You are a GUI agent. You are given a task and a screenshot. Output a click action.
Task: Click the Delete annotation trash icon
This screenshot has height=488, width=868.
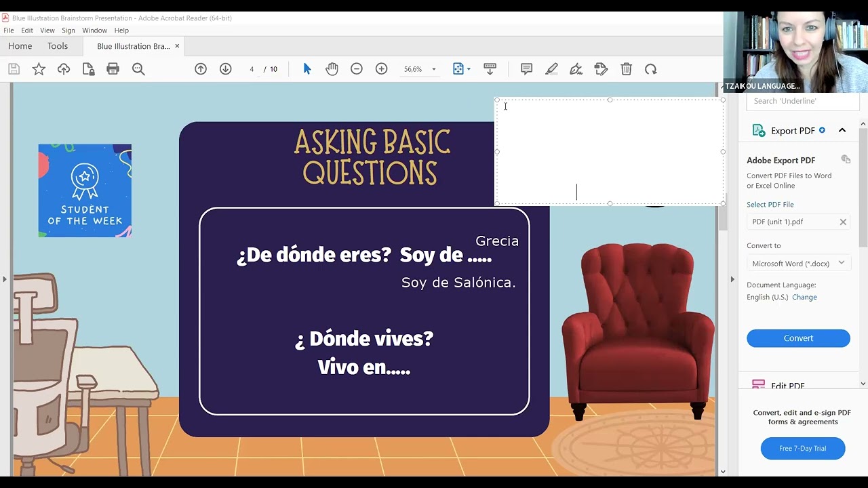(x=626, y=68)
